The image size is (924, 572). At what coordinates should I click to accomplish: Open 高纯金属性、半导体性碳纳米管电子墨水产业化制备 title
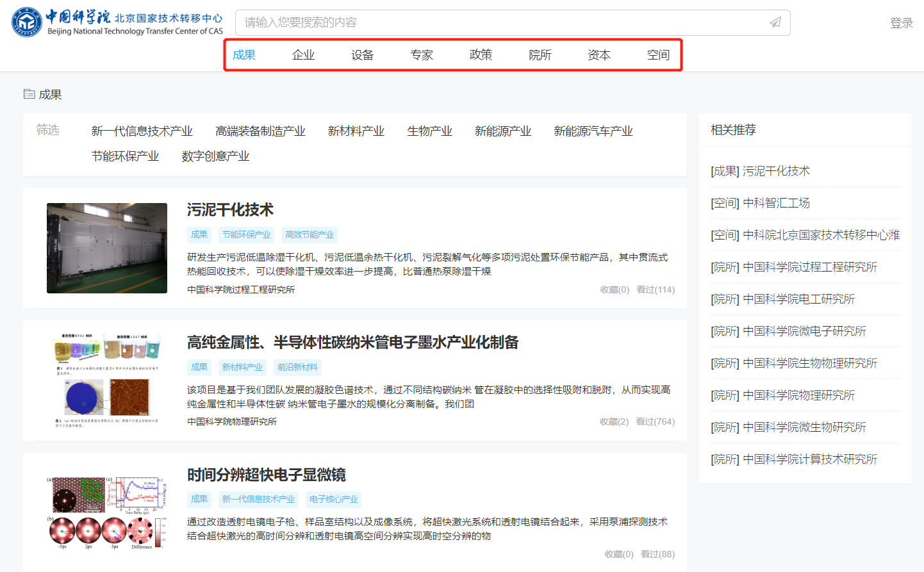pos(353,343)
